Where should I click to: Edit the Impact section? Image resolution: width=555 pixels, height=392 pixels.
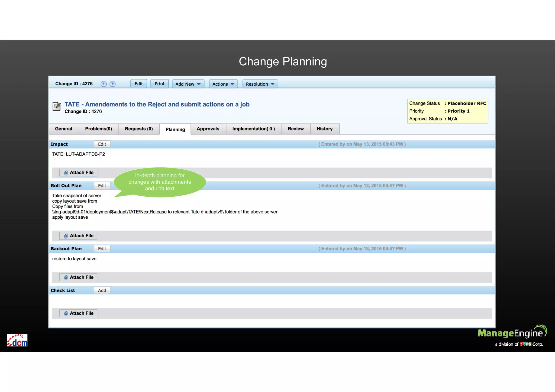(102, 144)
